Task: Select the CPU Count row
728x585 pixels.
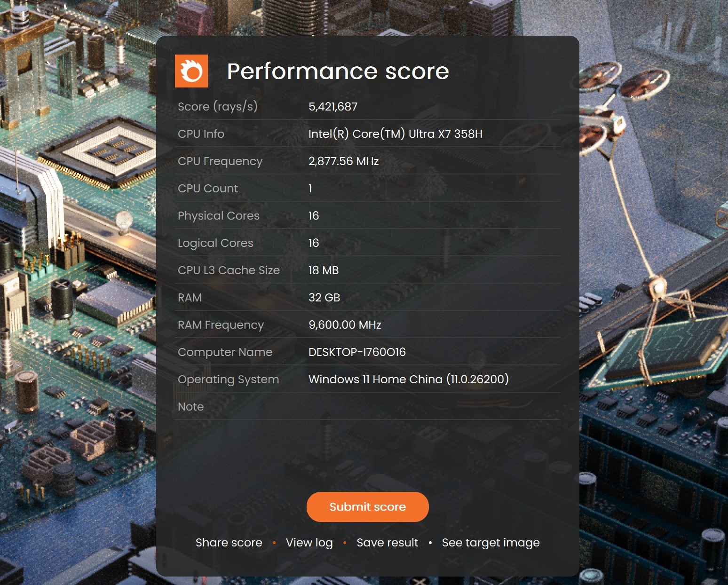Action: click(207, 188)
